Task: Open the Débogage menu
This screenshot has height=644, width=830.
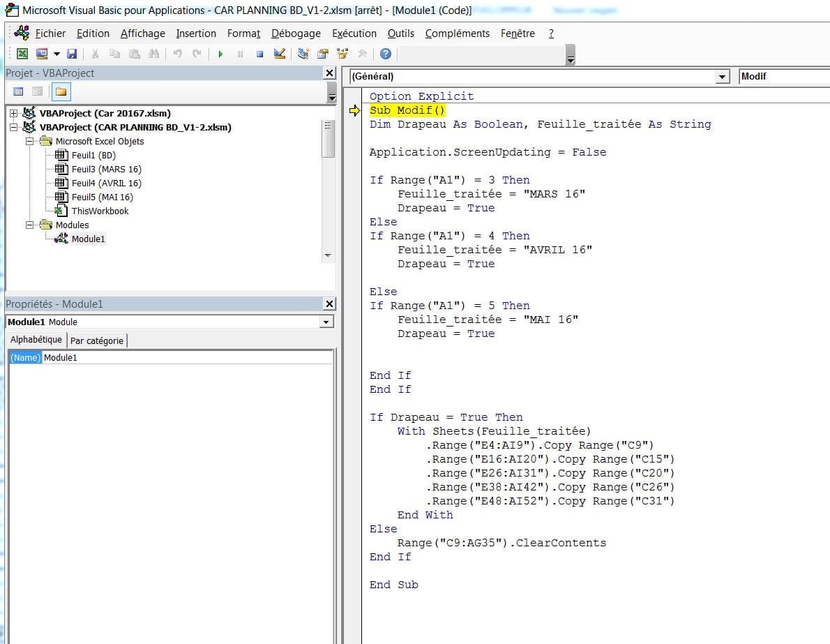Action: (296, 33)
